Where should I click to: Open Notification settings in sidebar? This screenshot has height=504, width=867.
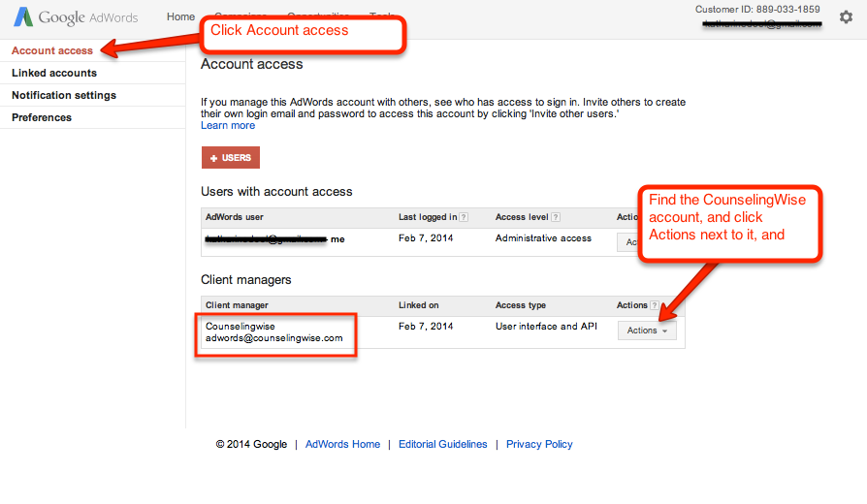pos(64,95)
